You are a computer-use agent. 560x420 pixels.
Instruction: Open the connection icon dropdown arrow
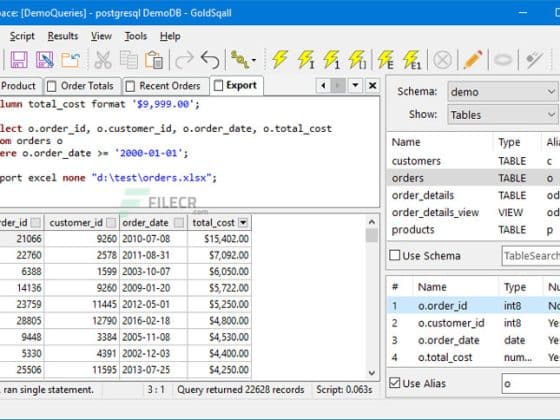tap(254, 60)
